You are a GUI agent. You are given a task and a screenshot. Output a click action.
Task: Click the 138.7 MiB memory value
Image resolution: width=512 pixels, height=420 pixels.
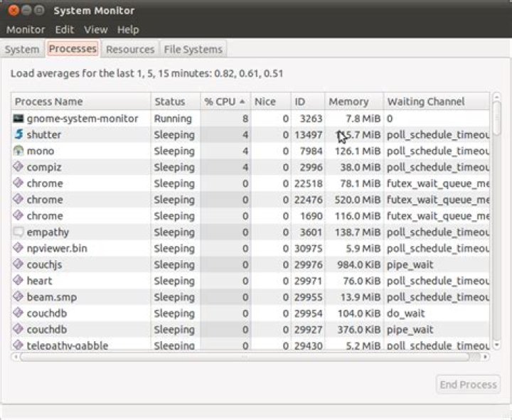tap(358, 232)
